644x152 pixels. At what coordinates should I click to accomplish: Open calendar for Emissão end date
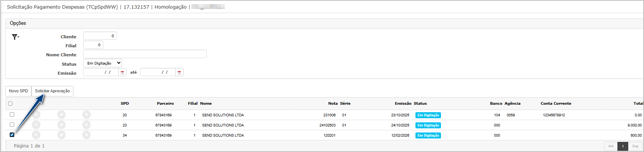[179, 72]
